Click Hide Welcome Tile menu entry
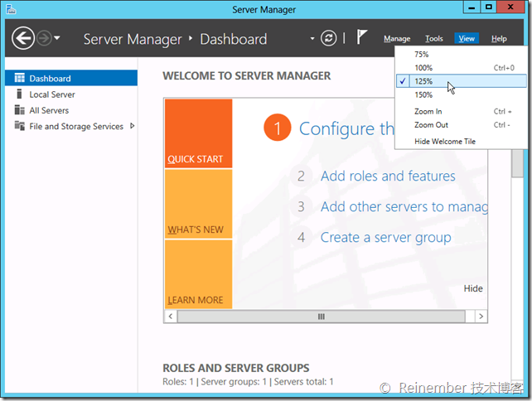 [x=445, y=142]
